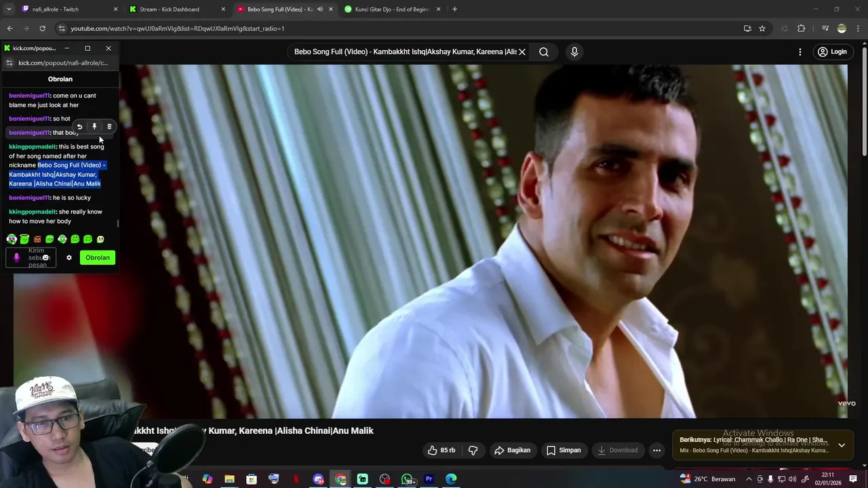Close the Kunci Gitar Djo tab
The height and width of the screenshot is (488, 868).
click(438, 9)
